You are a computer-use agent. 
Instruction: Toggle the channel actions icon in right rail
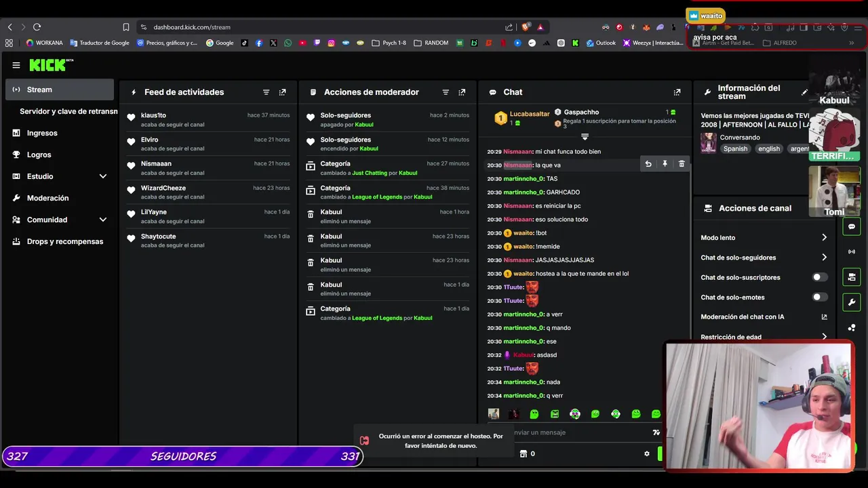click(852, 277)
